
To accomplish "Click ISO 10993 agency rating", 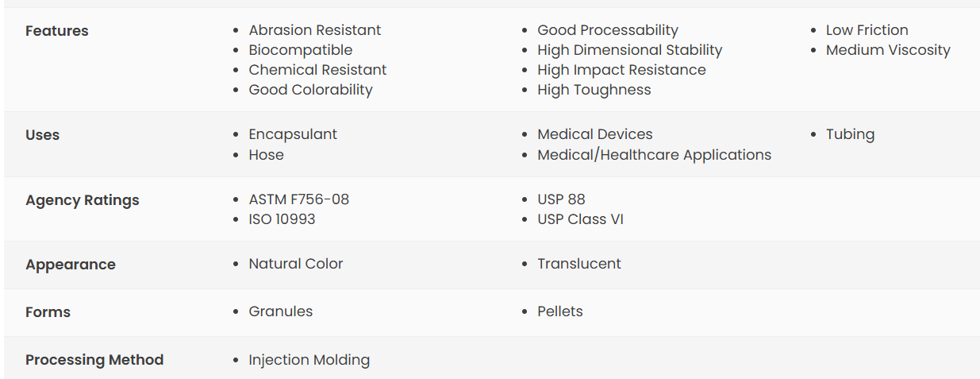I will (282, 219).
